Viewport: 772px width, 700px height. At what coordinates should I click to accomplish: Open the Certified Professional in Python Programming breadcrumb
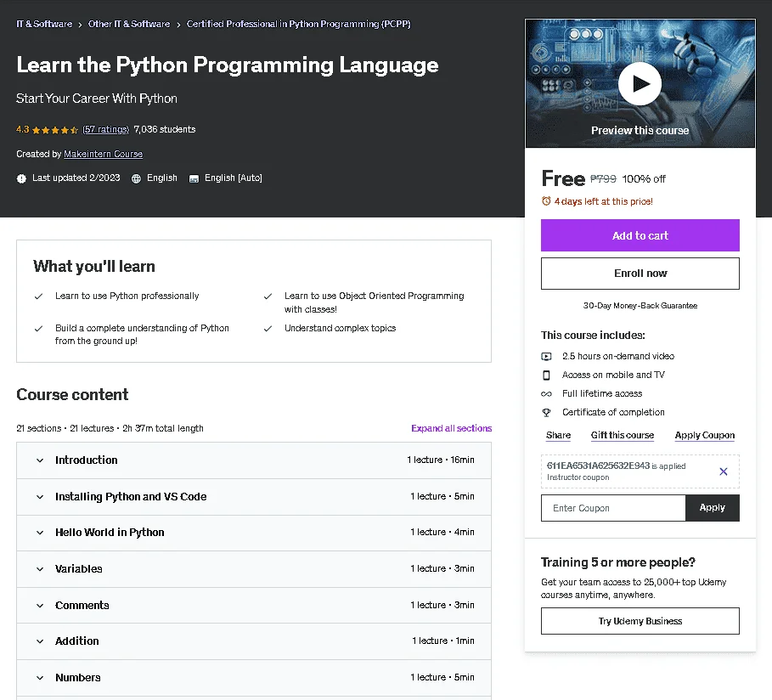click(x=298, y=24)
